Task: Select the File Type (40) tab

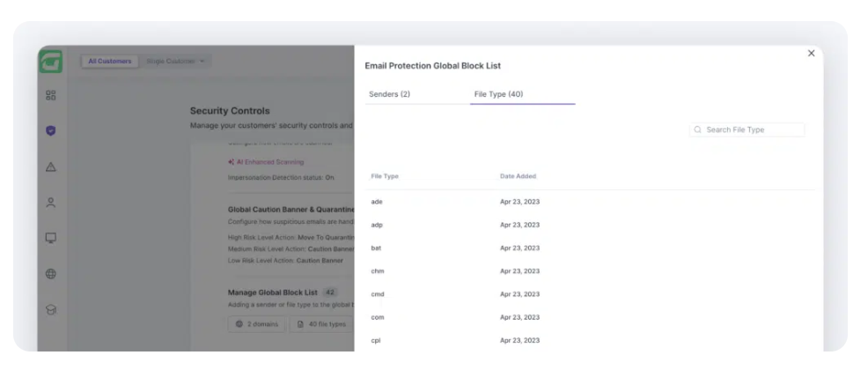Action: [x=498, y=94]
